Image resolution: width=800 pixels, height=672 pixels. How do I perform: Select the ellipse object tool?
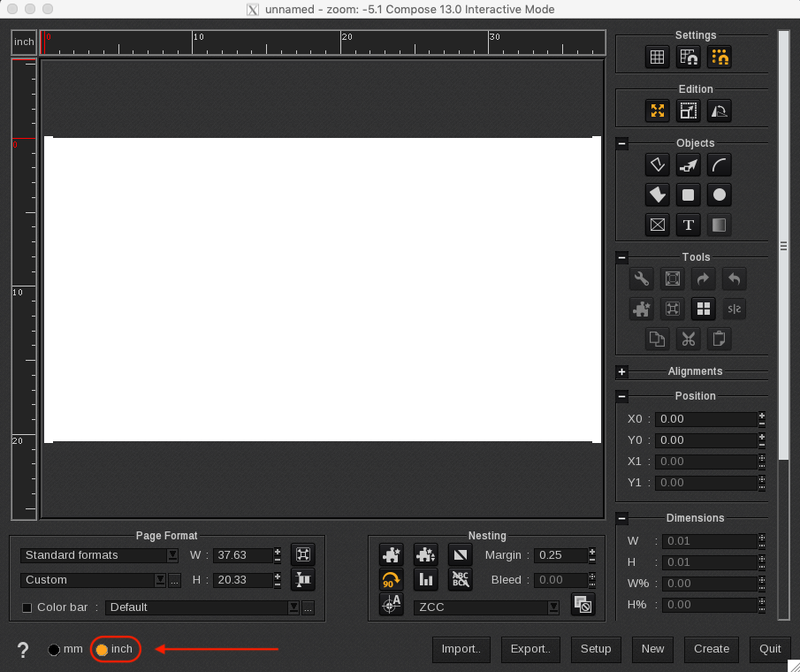click(719, 195)
